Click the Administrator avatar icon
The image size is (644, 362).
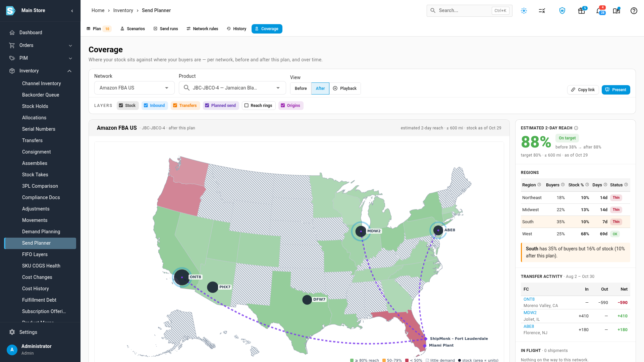click(12, 350)
